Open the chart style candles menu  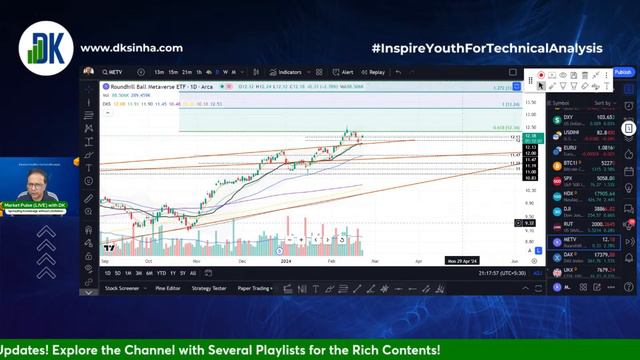(x=256, y=72)
